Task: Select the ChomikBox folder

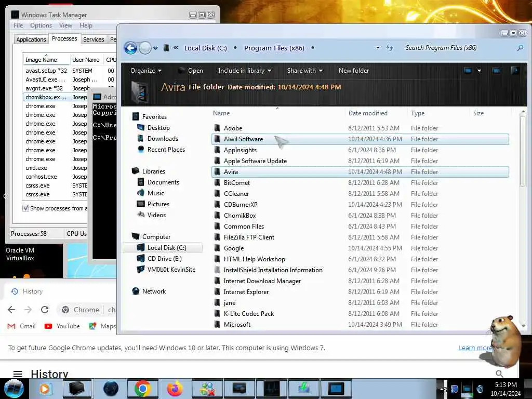Action: tap(360, 216)
